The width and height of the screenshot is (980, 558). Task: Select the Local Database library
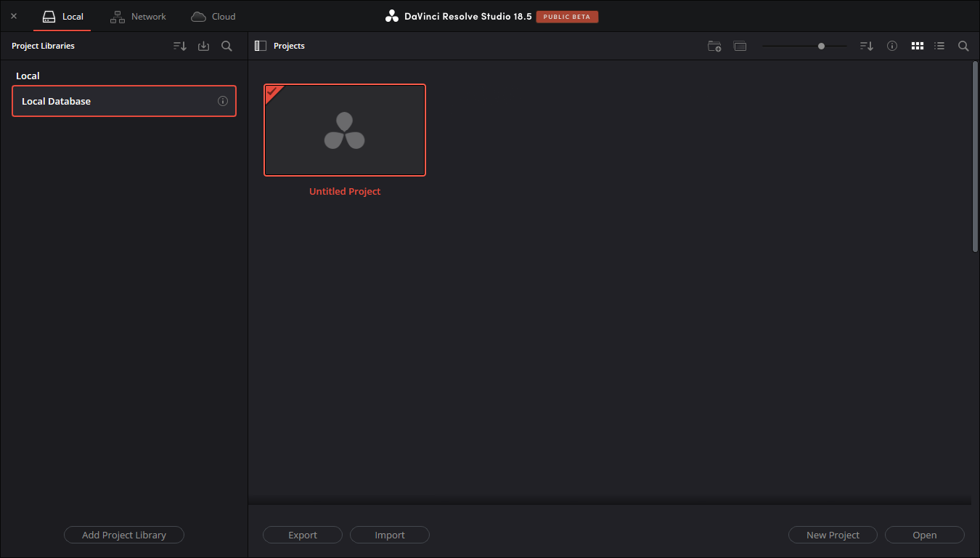pos(124,101)
